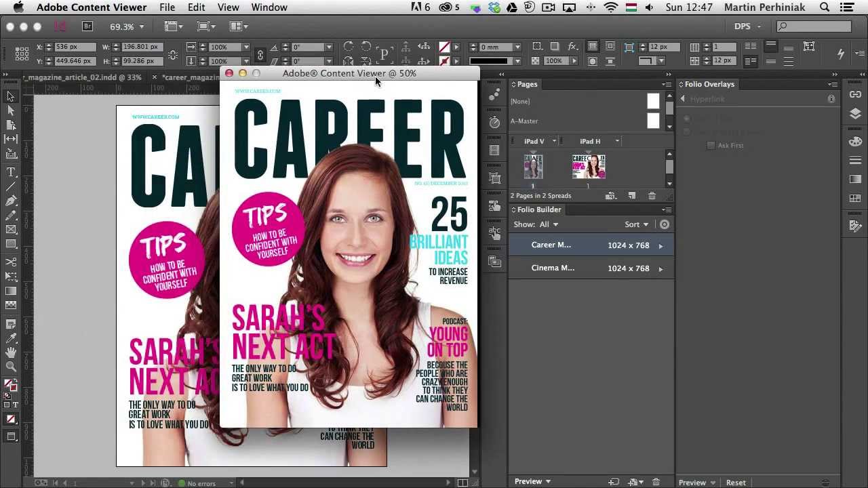
Task: Toggle the Ask First checkbox
Action: click(x=711, y=145)
